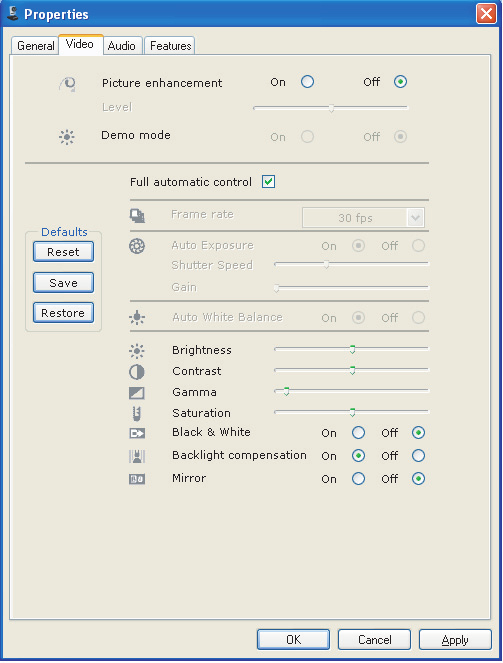Image resolution: width=503 pixels, height=663 pixels.
Task: Set Mirror to On
Action: click(358, 479)
